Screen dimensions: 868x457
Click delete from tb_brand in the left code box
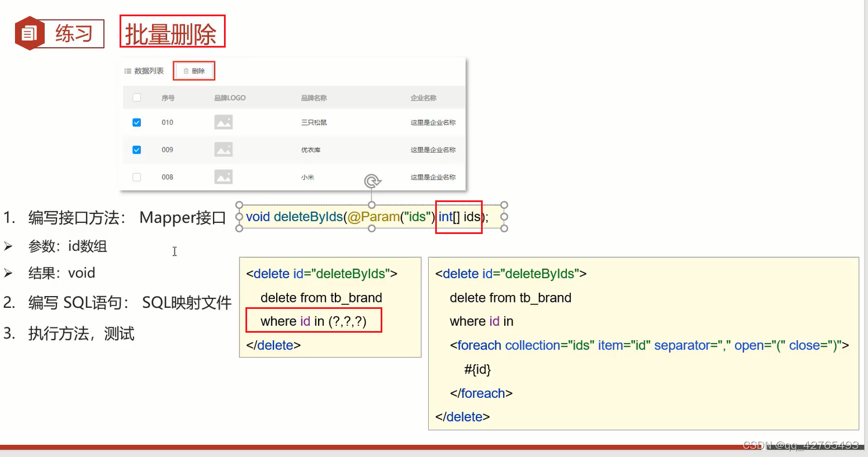[321, 298]
